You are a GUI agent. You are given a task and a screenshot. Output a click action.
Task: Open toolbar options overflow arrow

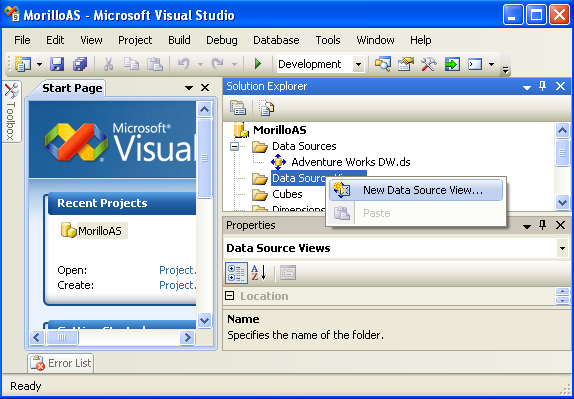[x=506, y=70]
